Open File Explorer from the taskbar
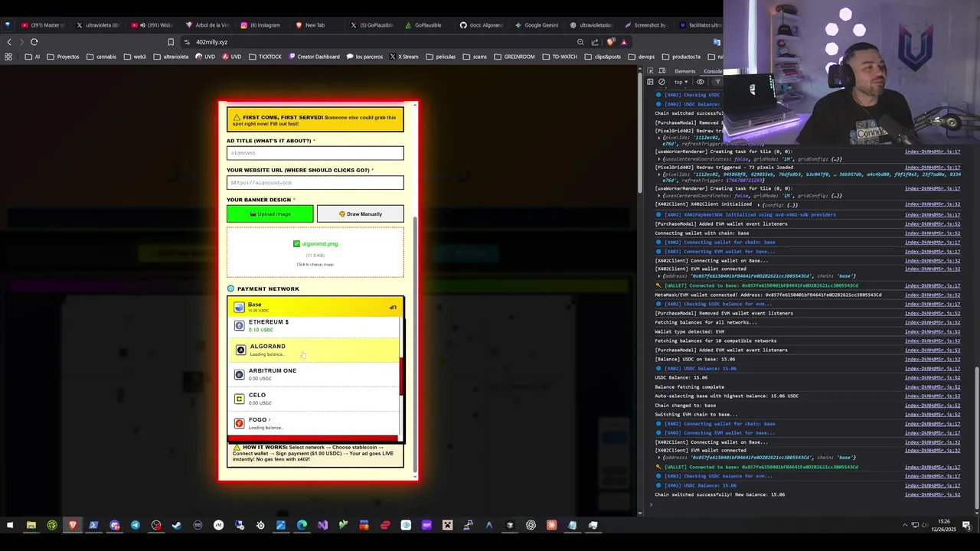Image resolution: width=980 pixels, height=551 pixels. (31, 525)
